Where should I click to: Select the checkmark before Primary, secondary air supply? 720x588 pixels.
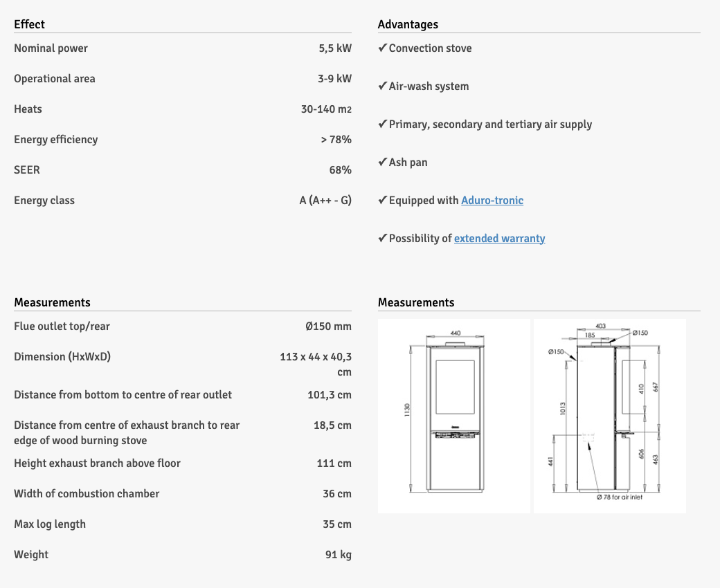pos(382,125)
